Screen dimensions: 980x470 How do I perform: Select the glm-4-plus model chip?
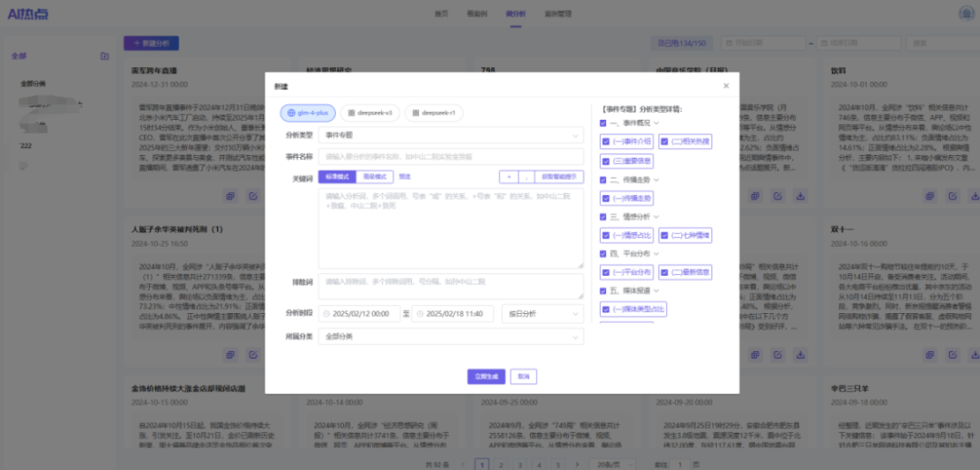pos(308,113)
